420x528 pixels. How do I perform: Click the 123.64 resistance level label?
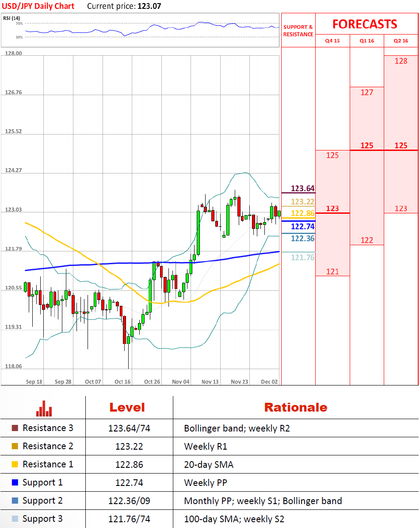(302, 189)
